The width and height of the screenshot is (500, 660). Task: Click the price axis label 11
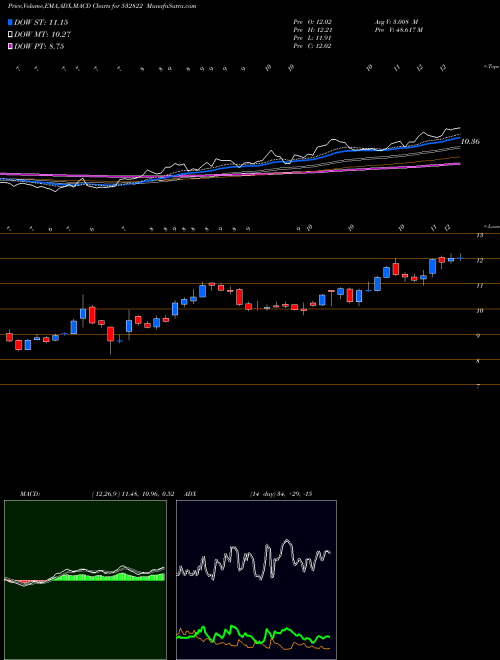coord(479,286)
